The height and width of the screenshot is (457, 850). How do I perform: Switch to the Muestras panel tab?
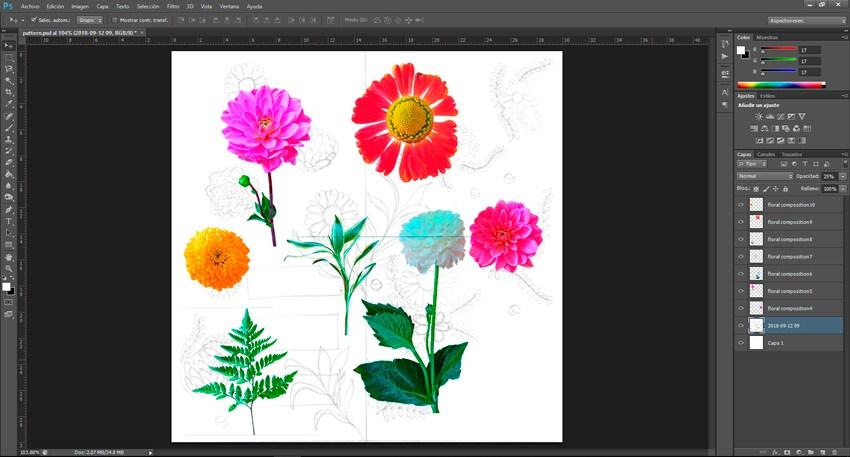coord(767,37)
